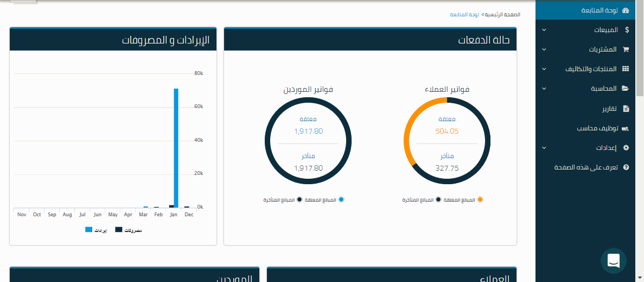This screenshot has width=644, height=282.
Task: Toggle blue المبالغ المعلقة legend under فواتير الموردين
Action: pos(341,200)
